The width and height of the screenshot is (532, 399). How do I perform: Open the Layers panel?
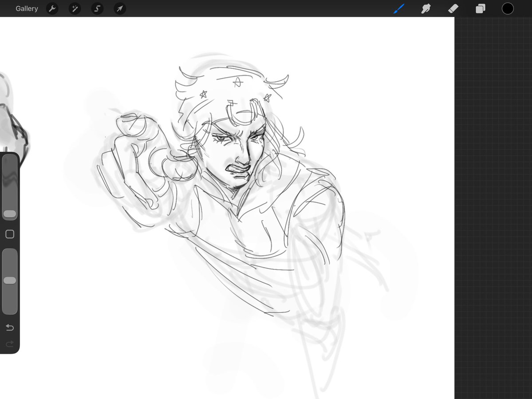(481, 8)
